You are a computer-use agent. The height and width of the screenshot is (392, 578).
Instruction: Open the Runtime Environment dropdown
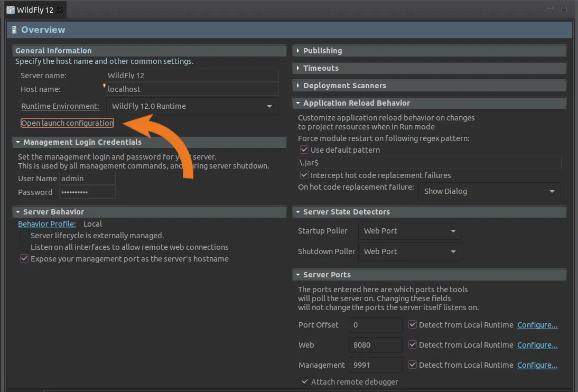pos(192,106)
